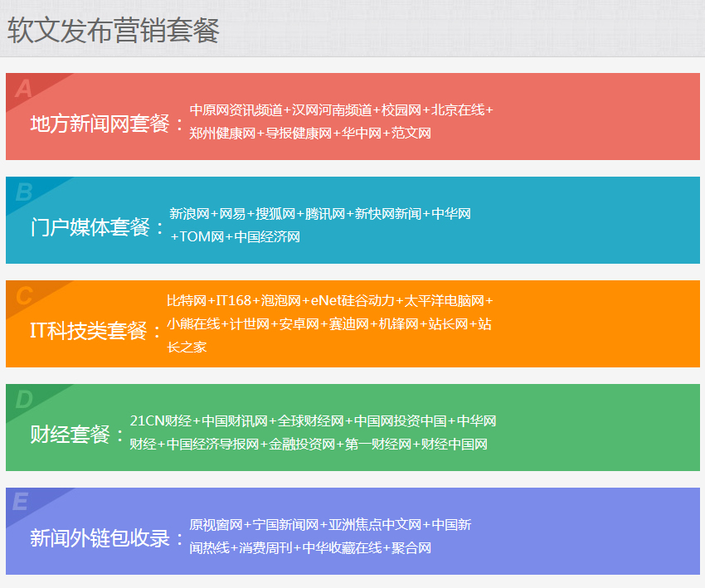Viewport: 705px width, 588px height.
Task: Open the 新闻外链包收录 package title
Action: click(x=107, y=538)
